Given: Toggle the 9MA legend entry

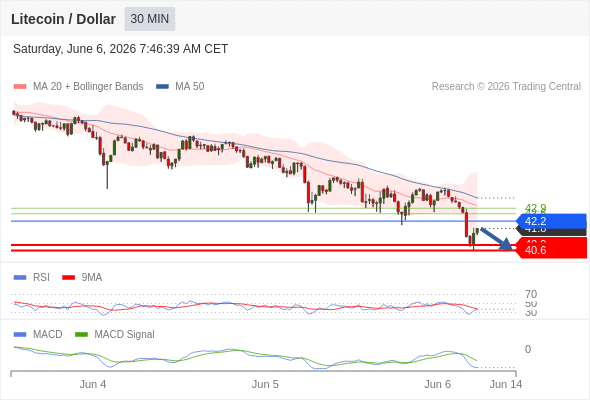Looking at the screenshot, I should 82,277.
